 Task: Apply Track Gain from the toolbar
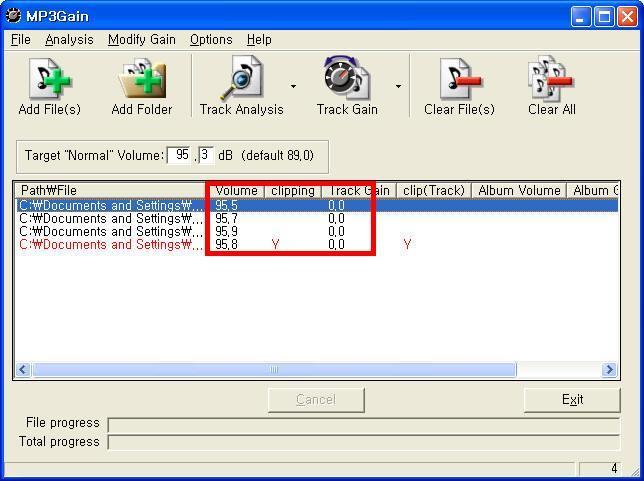click(347, 87)
